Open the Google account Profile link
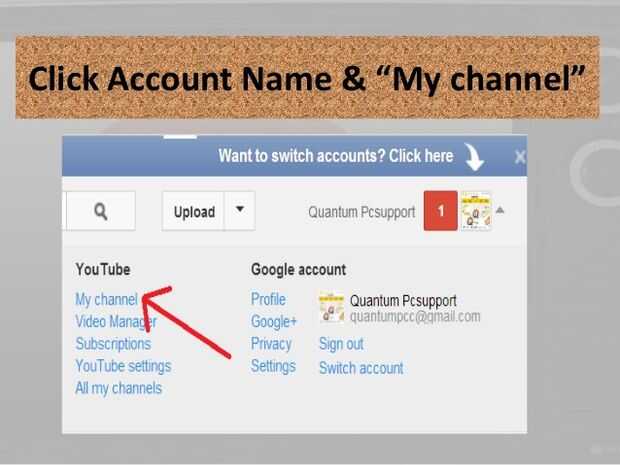The height and width of the screenshot is (465, 620). (x=268, y=299)
